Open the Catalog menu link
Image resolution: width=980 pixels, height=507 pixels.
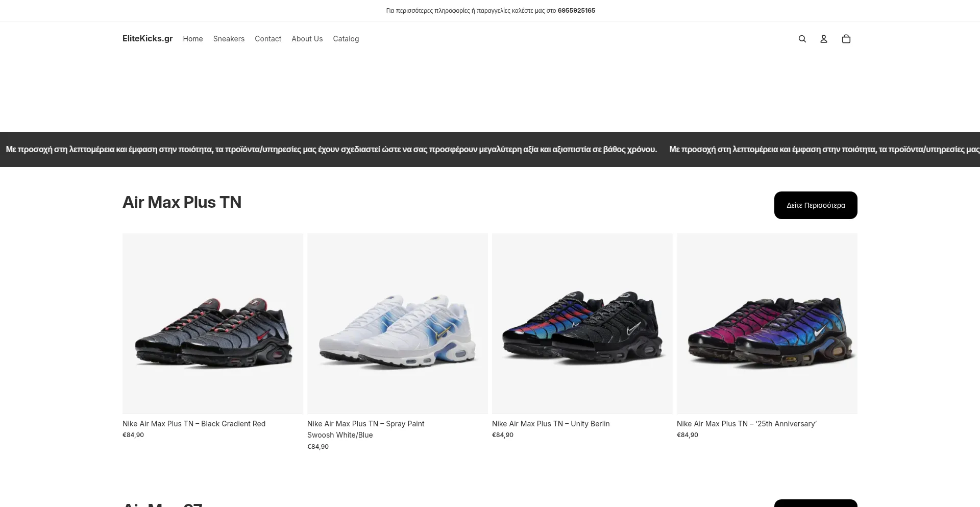pos(346,39)
